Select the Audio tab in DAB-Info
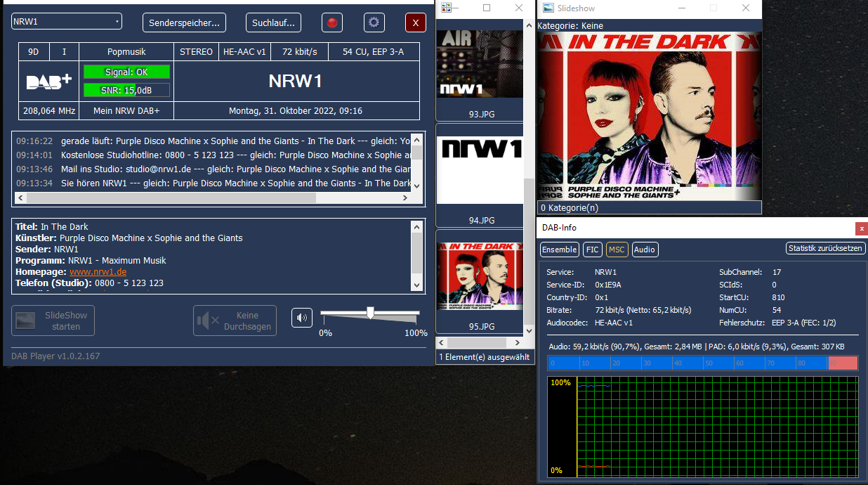The width and height of the screenshot is (868, 485). point(644,250)
